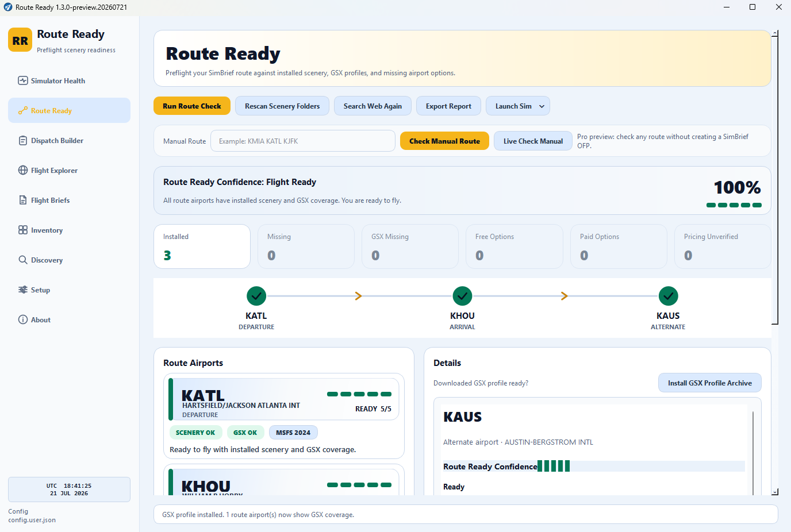Click the RR app logo badge

pos(20,40)
